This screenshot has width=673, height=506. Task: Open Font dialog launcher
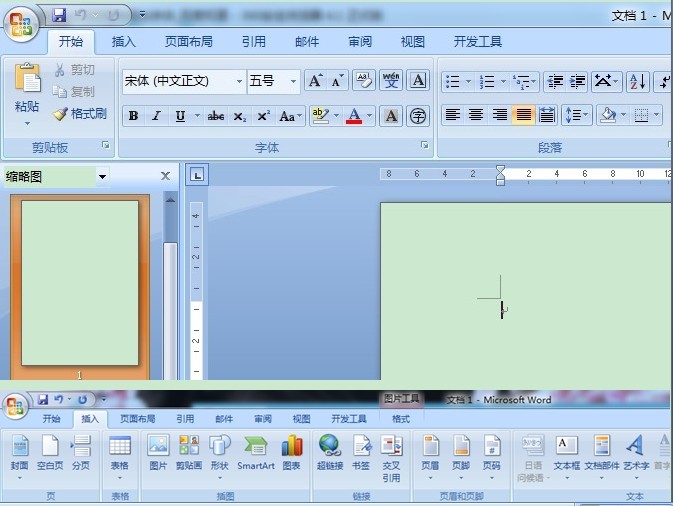coord(424,145)
